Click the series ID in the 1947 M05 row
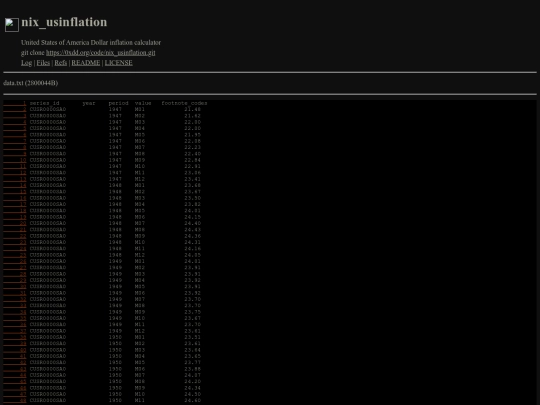 pos(48,135)
